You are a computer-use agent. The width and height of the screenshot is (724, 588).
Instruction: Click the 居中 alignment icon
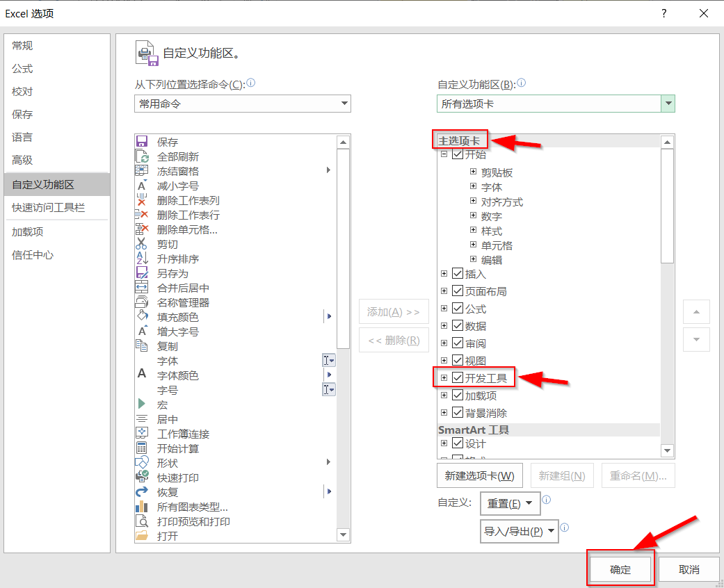point(142,418)
